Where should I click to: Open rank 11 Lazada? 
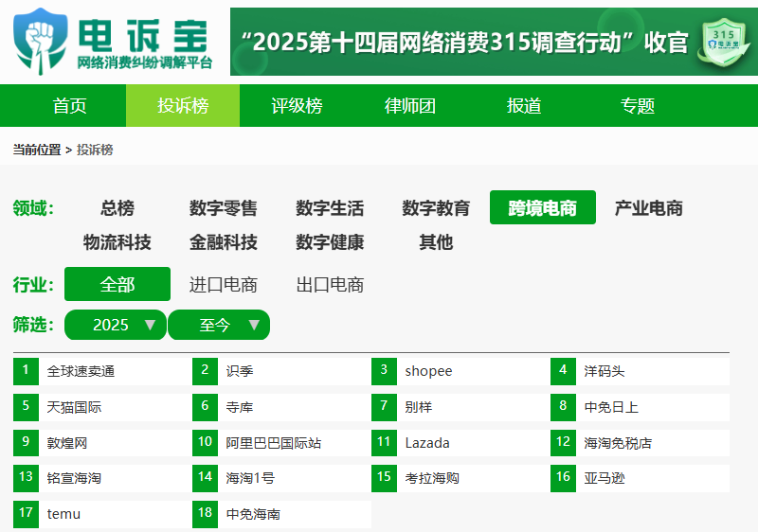[460, 443]
